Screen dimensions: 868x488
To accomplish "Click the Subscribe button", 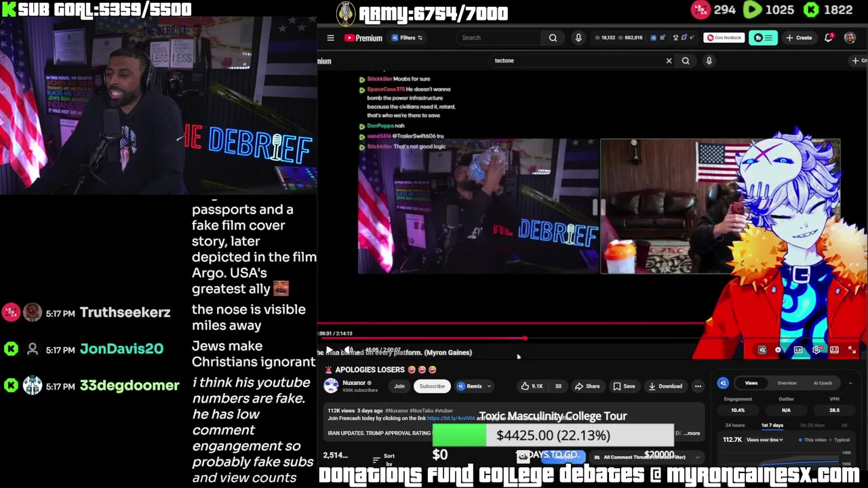I will 432,386.
